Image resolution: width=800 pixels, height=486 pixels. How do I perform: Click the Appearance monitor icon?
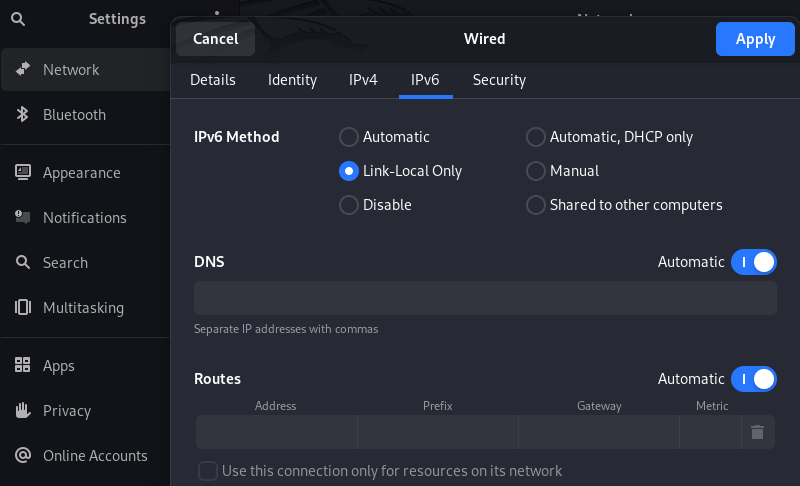(x=22, y=172)
